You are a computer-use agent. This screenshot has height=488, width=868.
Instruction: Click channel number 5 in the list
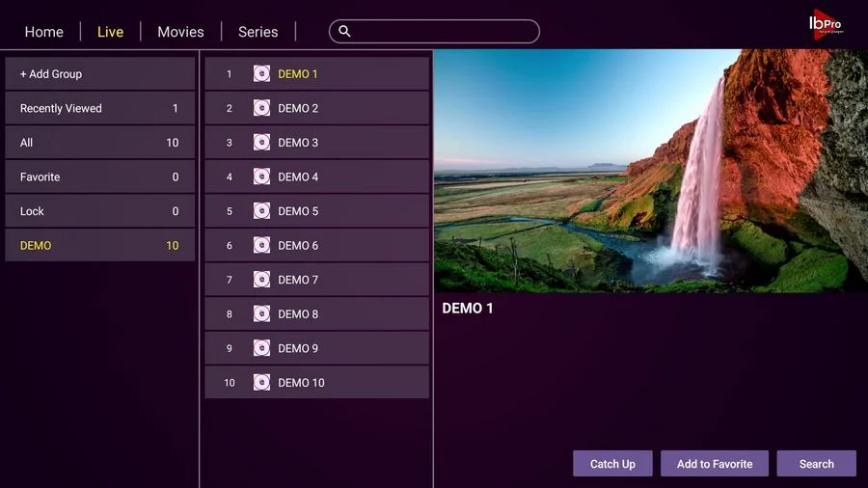pos(230,211)
